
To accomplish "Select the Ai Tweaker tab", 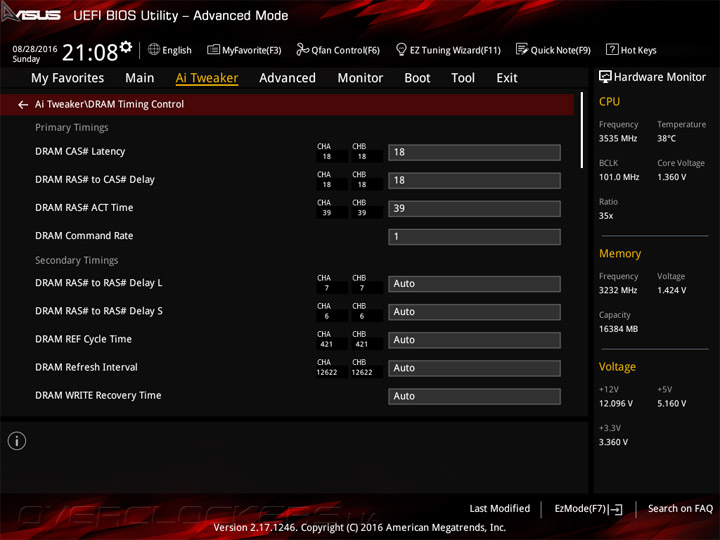I will point(207,78).
